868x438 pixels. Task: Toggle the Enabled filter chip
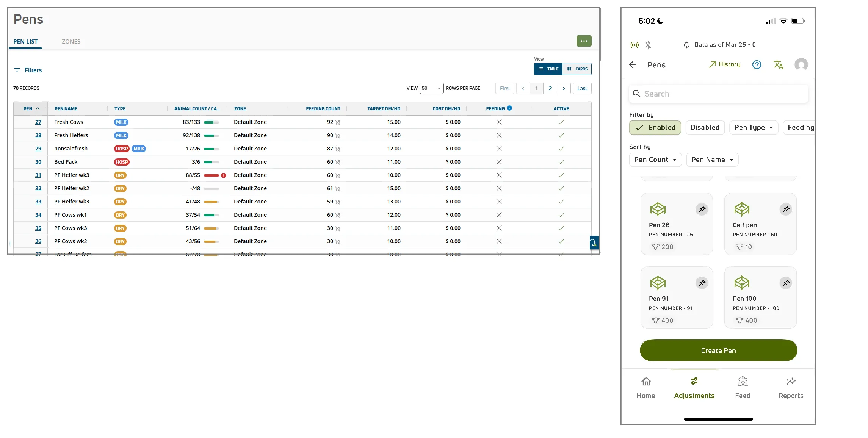pyautogui.click(x=655, y=128)
